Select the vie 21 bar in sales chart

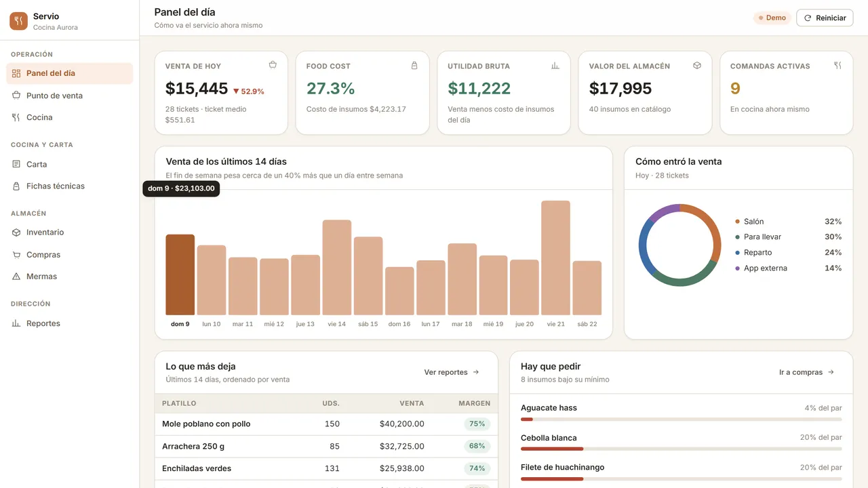point(555,258)
